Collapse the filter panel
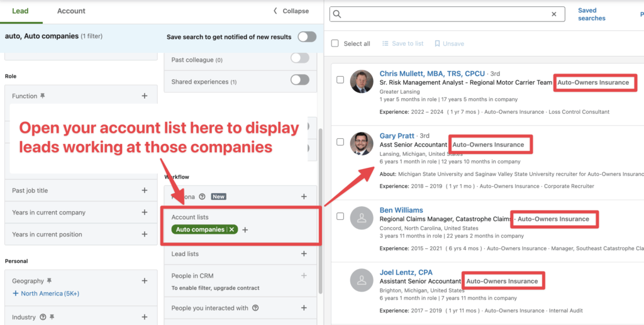This screenshot has height=325, width=644. tap(291, 11)
